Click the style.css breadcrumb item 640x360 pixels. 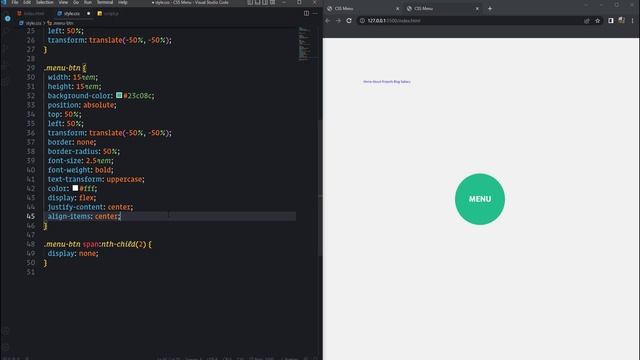[31, 23]
